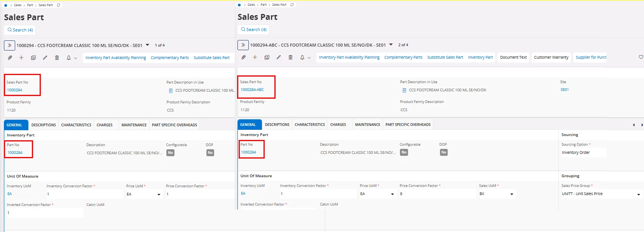
Task: Open the record selector arrow beside 1000294-ABC title
Action: pyautogui.click(x=391, y=45)
